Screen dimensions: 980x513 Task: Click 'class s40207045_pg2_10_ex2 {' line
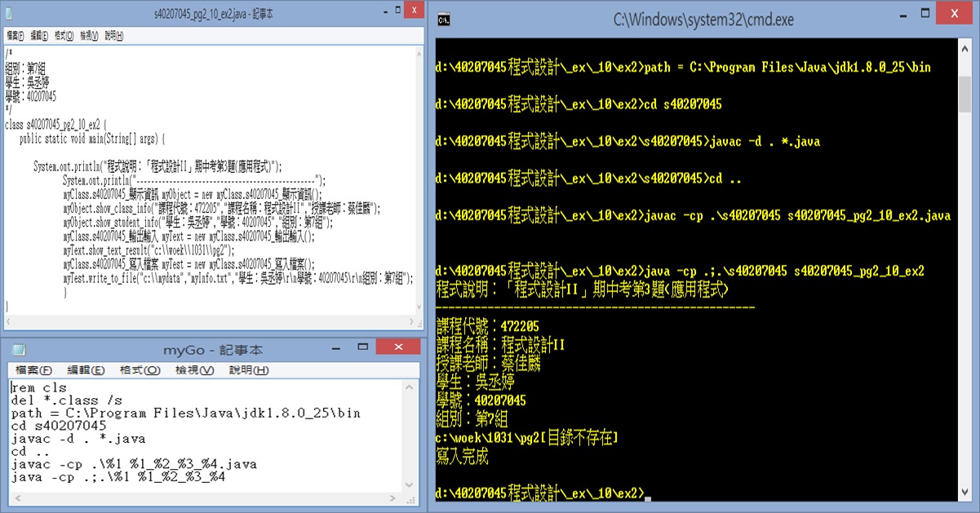(55, 124)
